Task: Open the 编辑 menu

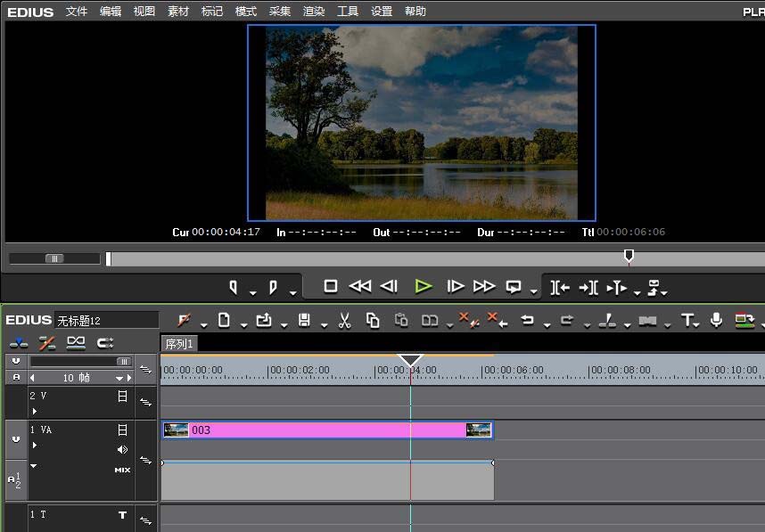Action: (x=111, y=12)
